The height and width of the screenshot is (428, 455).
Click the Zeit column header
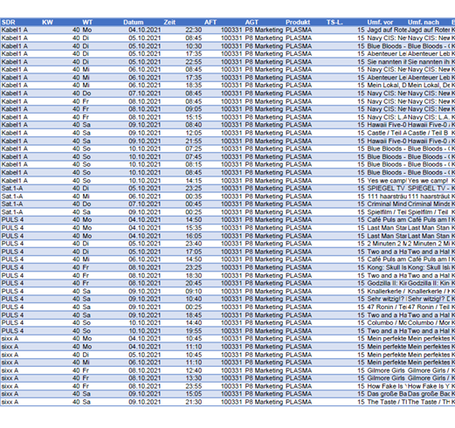[x=169, y=22]
